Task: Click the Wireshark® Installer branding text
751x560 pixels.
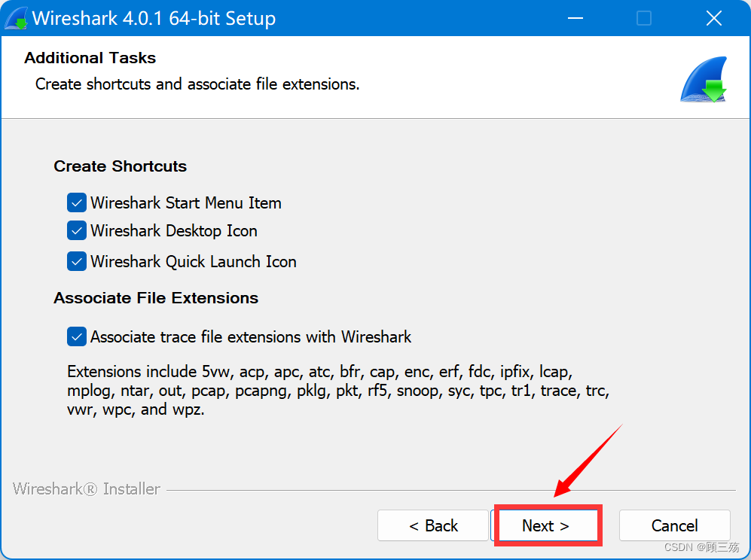Action: (86, 488)
